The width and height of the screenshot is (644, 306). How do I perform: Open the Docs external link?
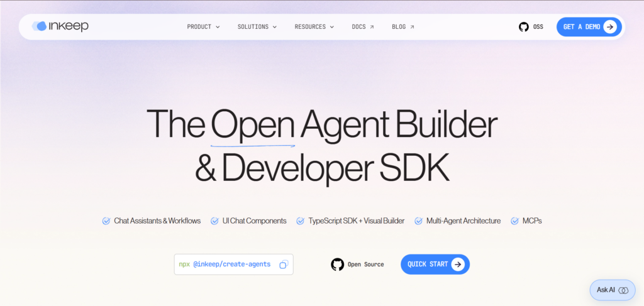pyautogui.click(x=363, y=27)
